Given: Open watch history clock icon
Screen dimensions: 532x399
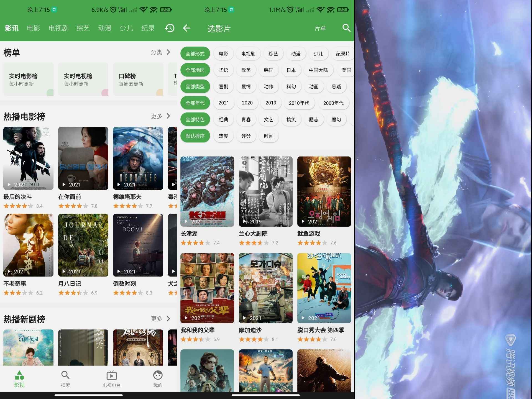Looking at the screenshot, I should coord(170,28).
